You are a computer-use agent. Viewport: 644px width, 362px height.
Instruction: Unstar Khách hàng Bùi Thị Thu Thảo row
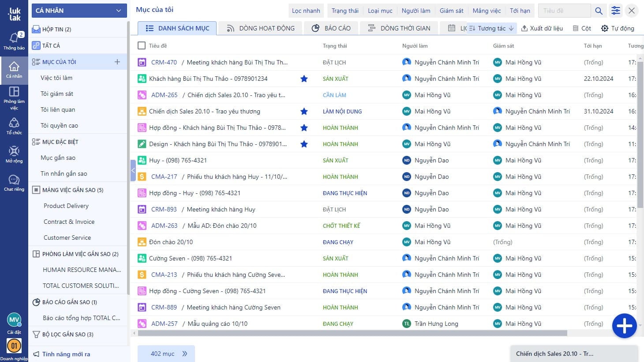[x=304, y=79]
